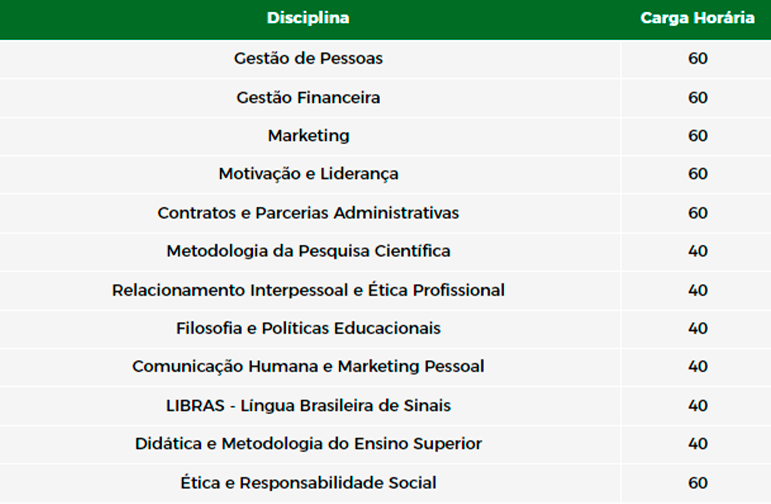
Task: Click the 40 hours value for Metodologia da Pesquisa
Action: 698,251
